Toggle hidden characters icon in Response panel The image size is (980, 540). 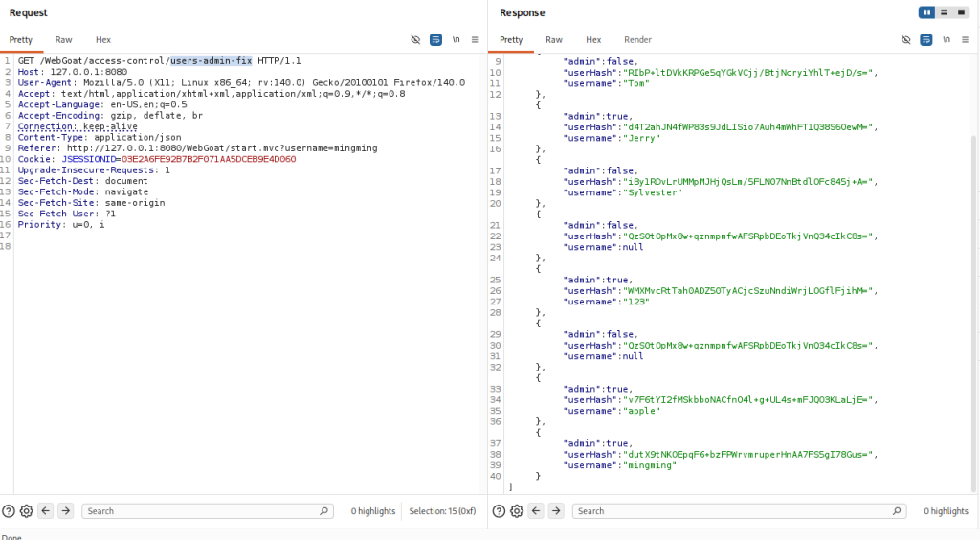(906, 39)
